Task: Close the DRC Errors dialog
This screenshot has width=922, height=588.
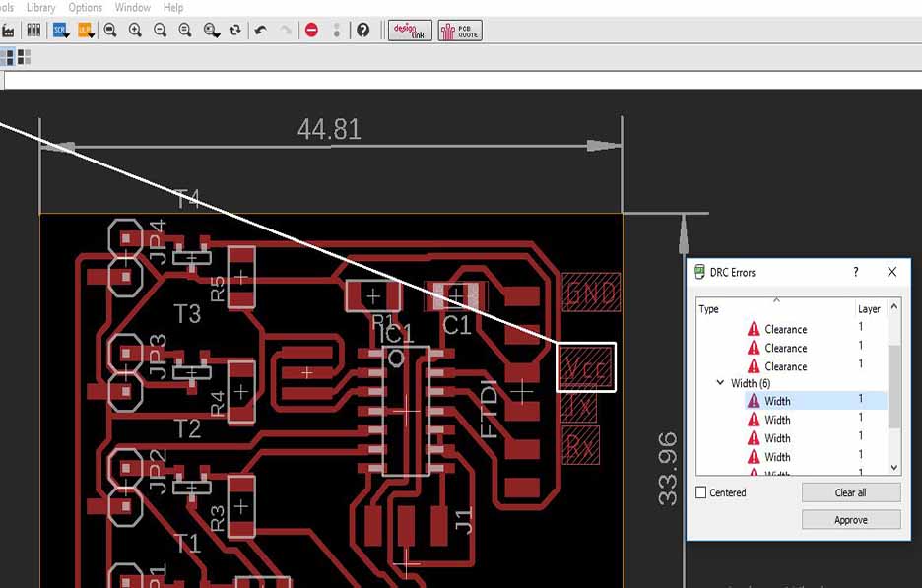Action: [x=892, y=272]
